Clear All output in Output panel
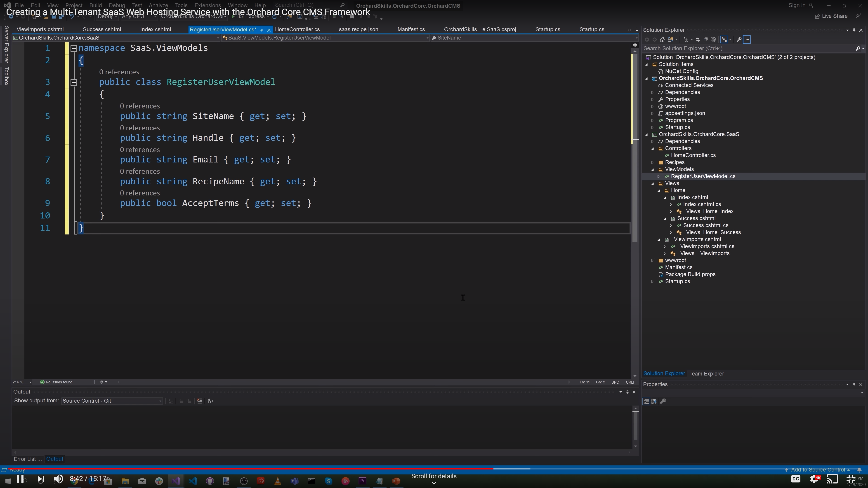Screen dimensions: 868x488 click(199, 401)
